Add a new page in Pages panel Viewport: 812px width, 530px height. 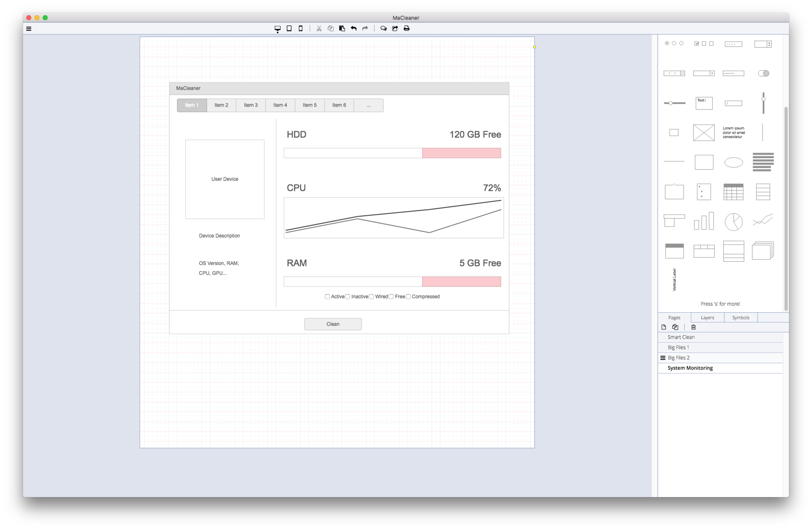[664, 327]
